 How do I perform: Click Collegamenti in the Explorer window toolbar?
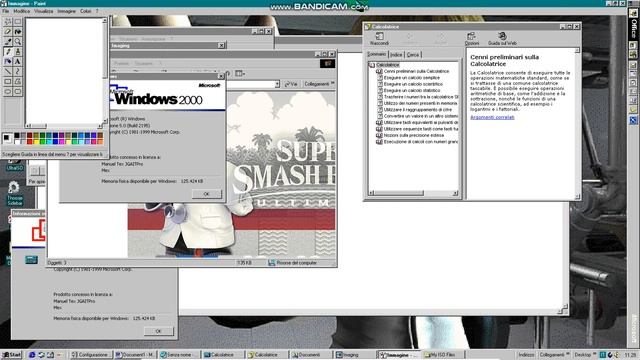click(316, 84)
